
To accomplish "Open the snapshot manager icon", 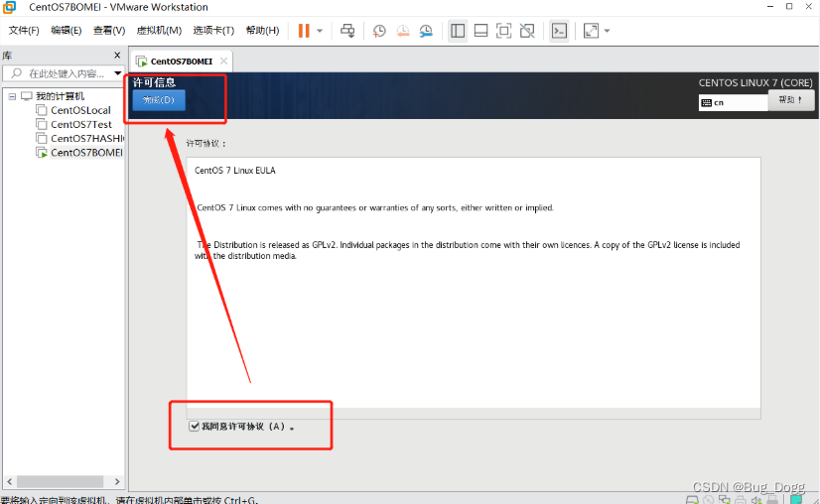I will click(426, 31).
